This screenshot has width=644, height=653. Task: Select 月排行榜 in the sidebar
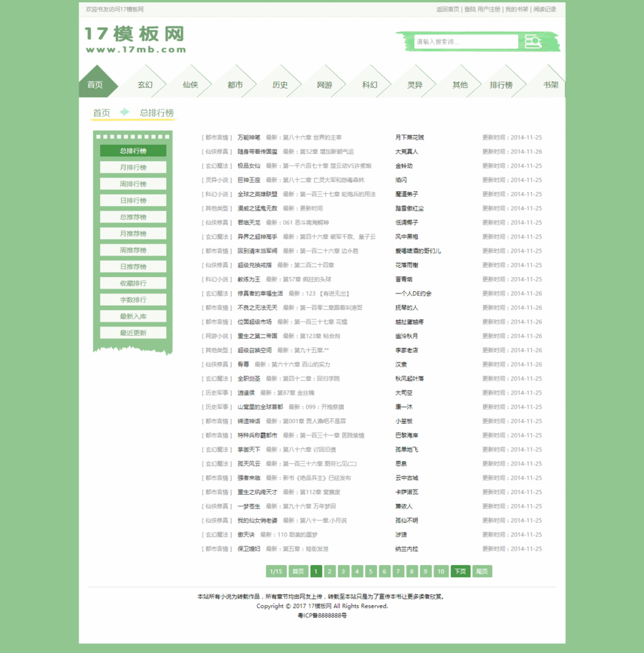tap(132, 167)
